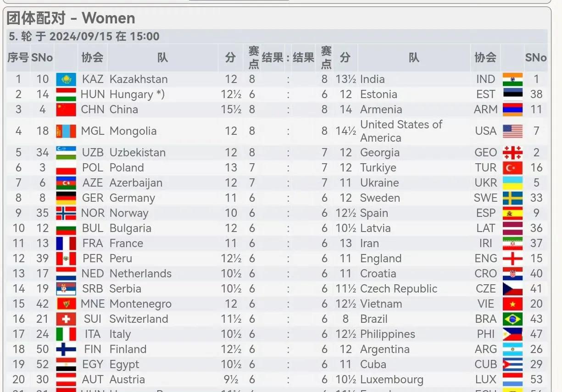Click the round 5 date heading
Viewport: 562px width, 392px height.
pyautogui.click(x=84, y=37)
